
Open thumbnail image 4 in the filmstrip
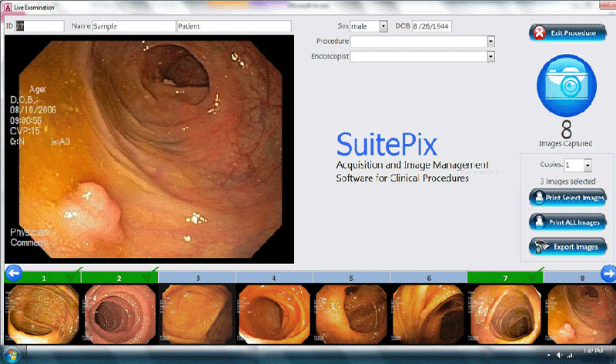pos(273,314)
